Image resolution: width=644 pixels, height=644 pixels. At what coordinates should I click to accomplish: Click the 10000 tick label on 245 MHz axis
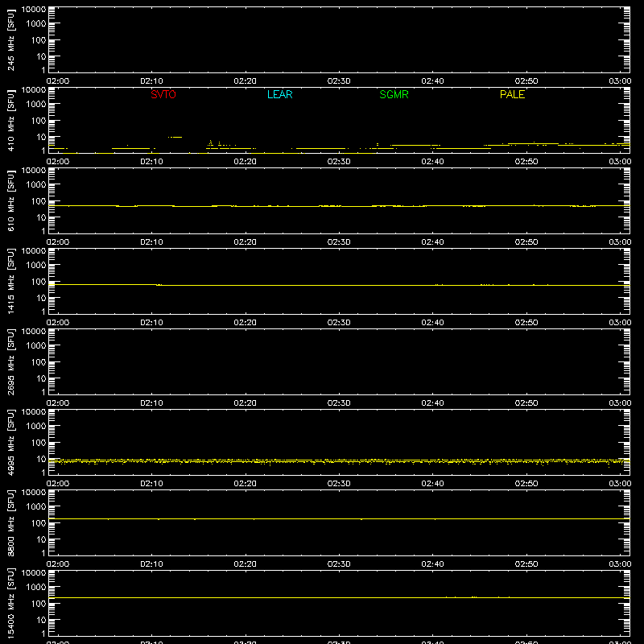pyautogui.click(x=34, y=10)
